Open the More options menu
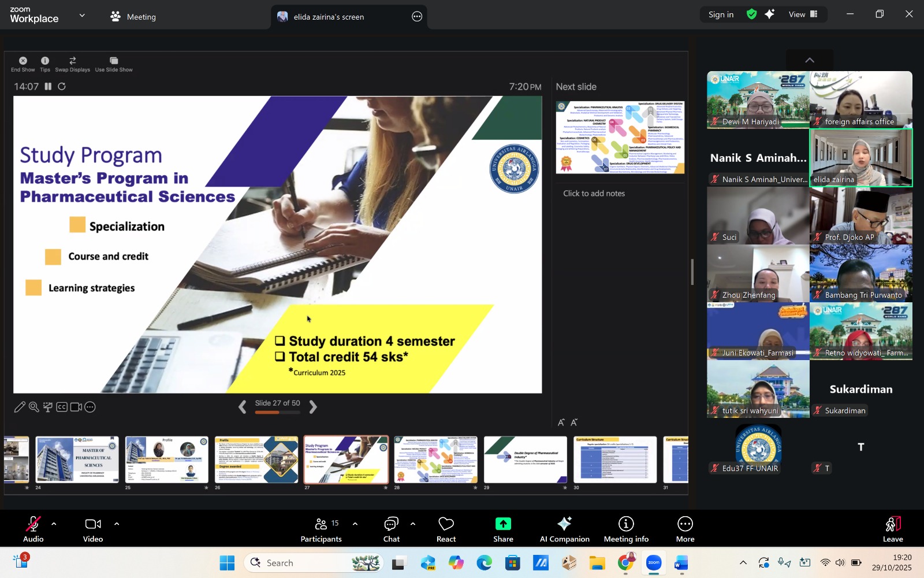The height and width of the screenshot is (578, 924). pyautogui.click(x=685, y=529)
